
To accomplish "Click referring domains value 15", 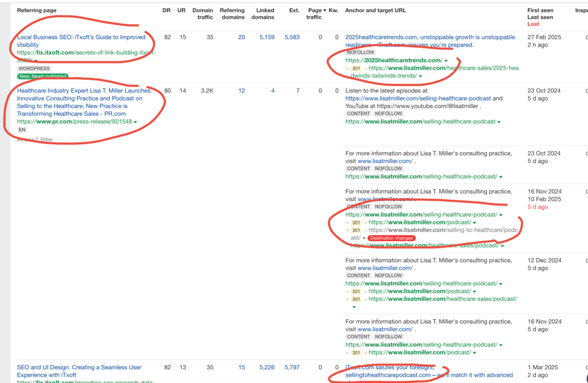I will coord(242,367).
